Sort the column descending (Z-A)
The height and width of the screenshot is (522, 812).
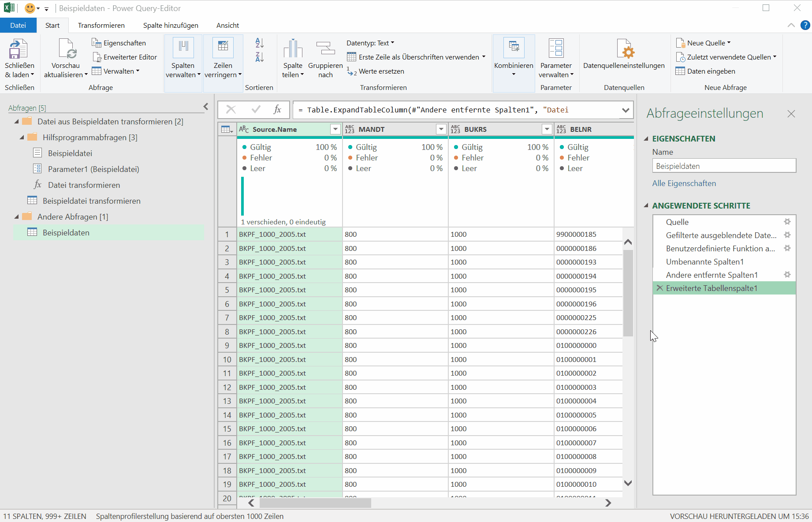point(260,57)
